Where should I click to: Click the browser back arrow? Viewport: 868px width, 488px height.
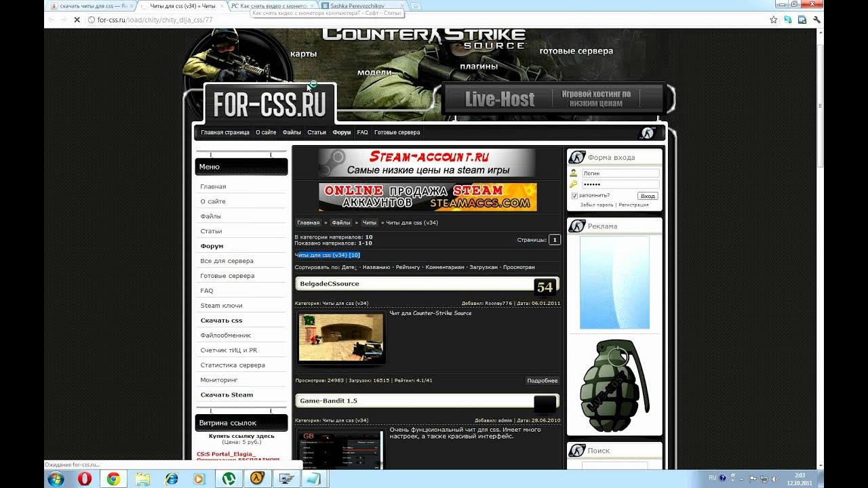coord(50,20)
